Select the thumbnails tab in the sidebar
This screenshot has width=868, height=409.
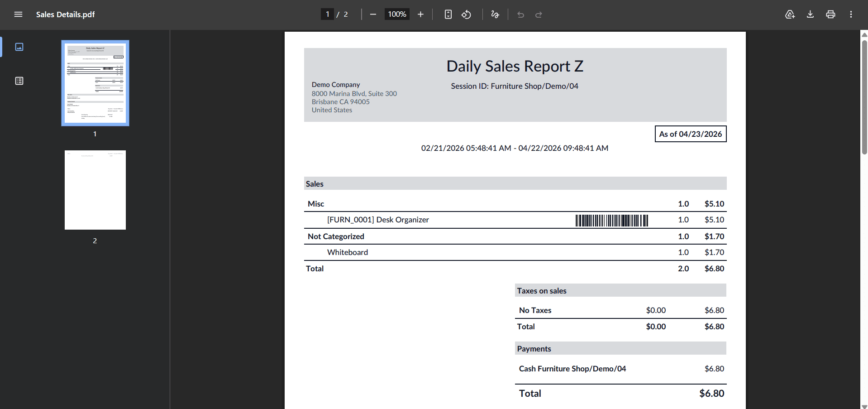19,47
